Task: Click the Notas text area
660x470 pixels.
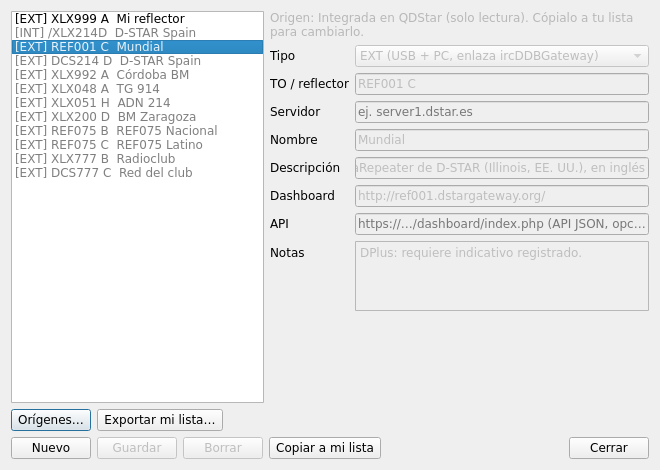Action: 501,276
